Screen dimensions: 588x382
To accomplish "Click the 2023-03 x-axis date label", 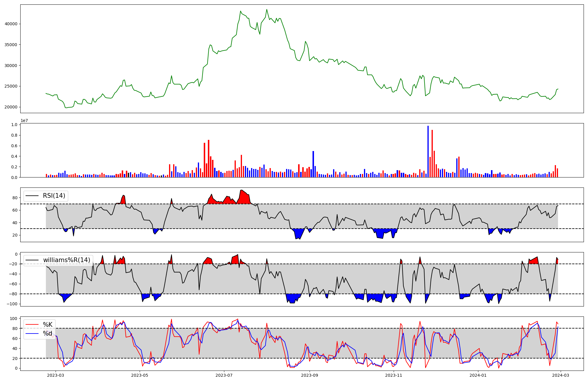I will coord(55,375).
